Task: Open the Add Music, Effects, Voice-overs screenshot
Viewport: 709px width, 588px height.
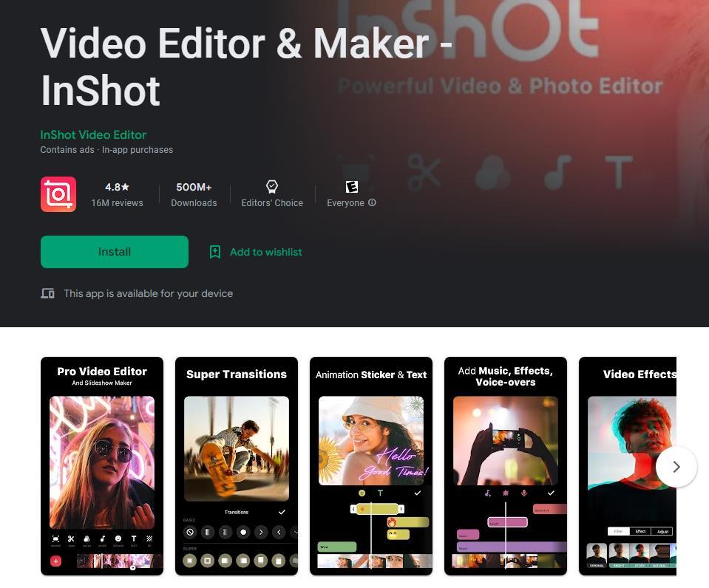Action: [x=506, y=466]
